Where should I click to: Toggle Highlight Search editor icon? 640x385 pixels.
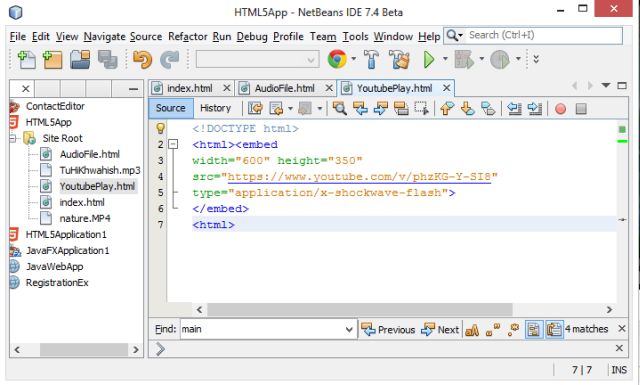pos(401,108)
